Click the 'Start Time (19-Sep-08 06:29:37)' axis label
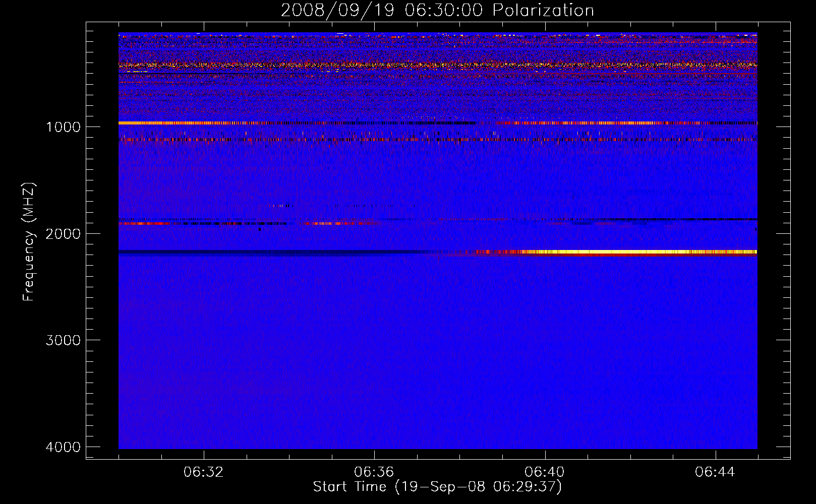The image size is (816, 504). coord(437,487)
